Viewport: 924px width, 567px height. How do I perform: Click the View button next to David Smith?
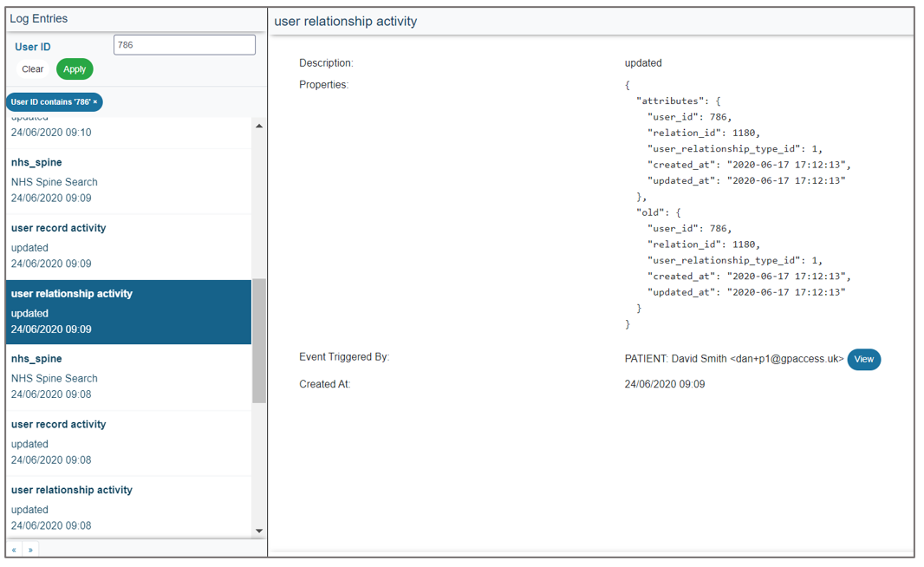click(x=864, y=359)
